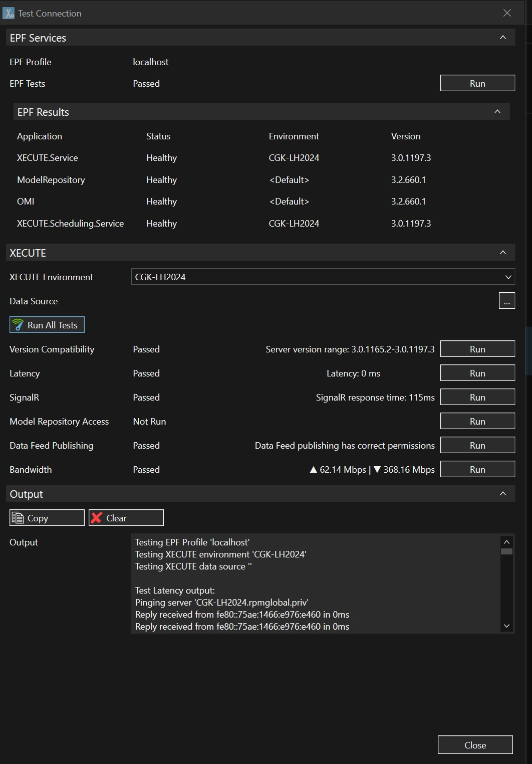Click 'Pinging server' output line

222,603
